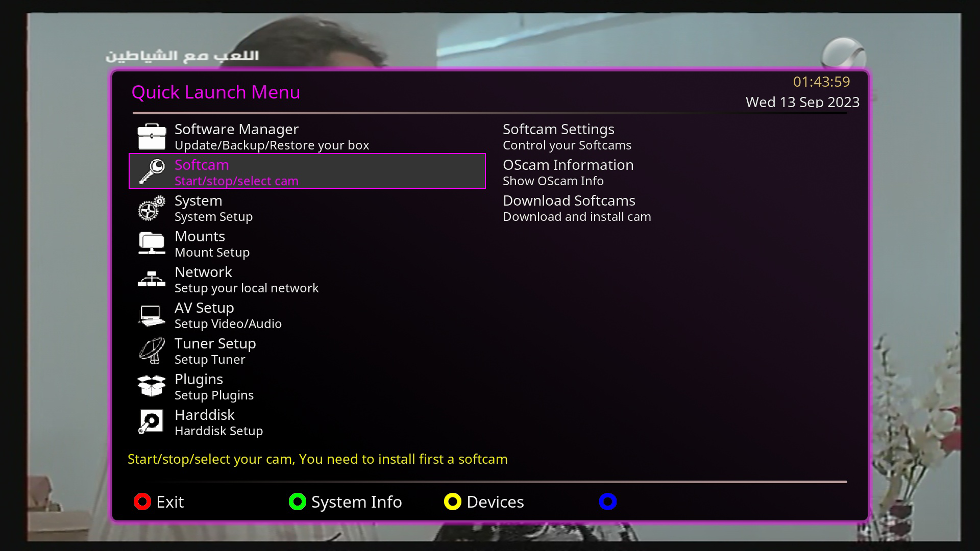Screen dimensions: 980x551
Task: Select the Plugins box icon
Action: (151, 386)
